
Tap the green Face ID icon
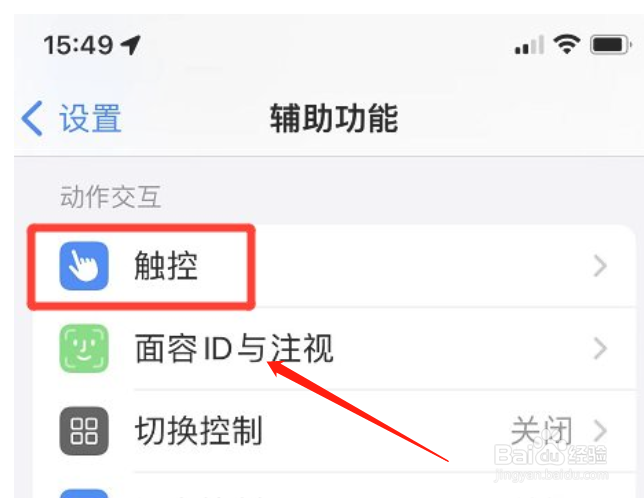84,348
